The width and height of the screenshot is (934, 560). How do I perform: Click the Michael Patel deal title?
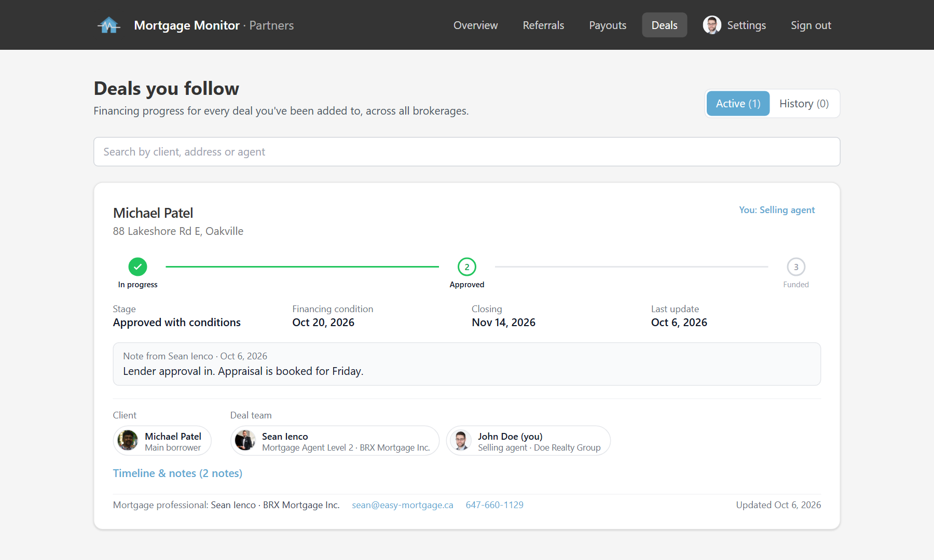[153, 213]
